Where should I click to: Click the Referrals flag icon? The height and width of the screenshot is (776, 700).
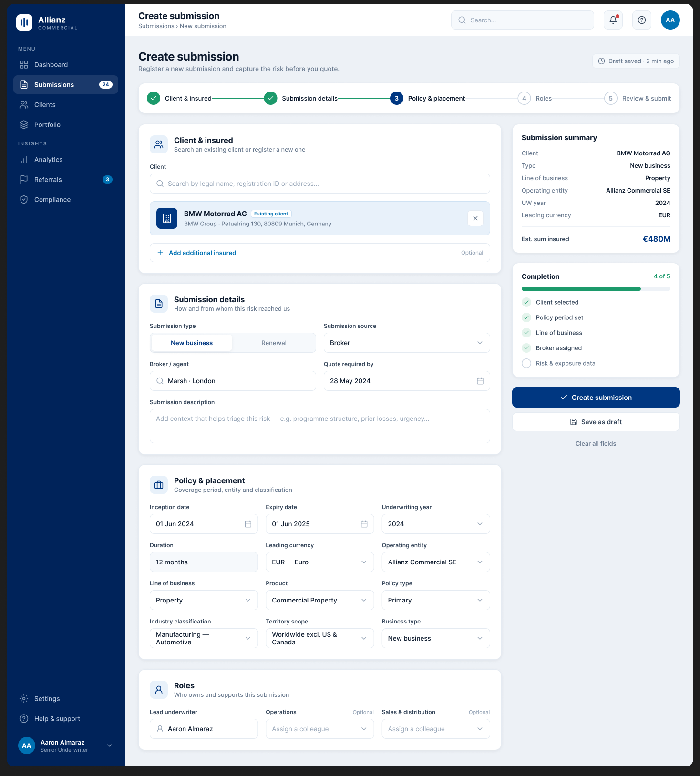24,180
